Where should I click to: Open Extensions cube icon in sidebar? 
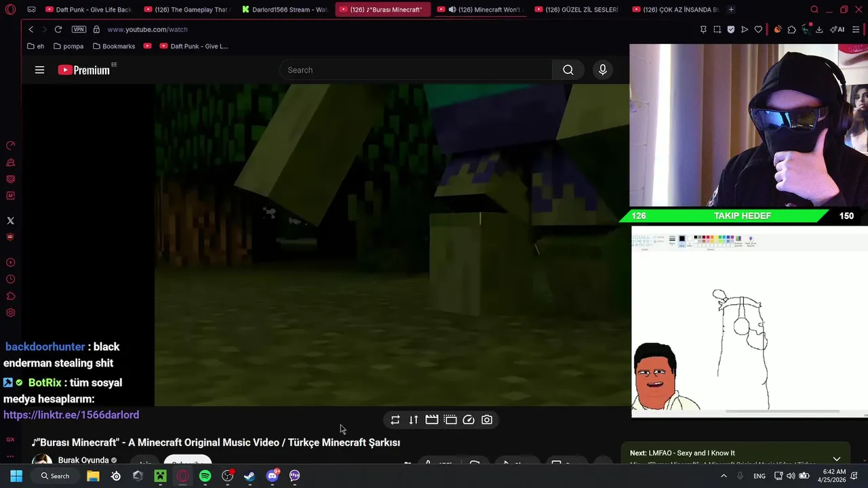(x=10, y=296)
